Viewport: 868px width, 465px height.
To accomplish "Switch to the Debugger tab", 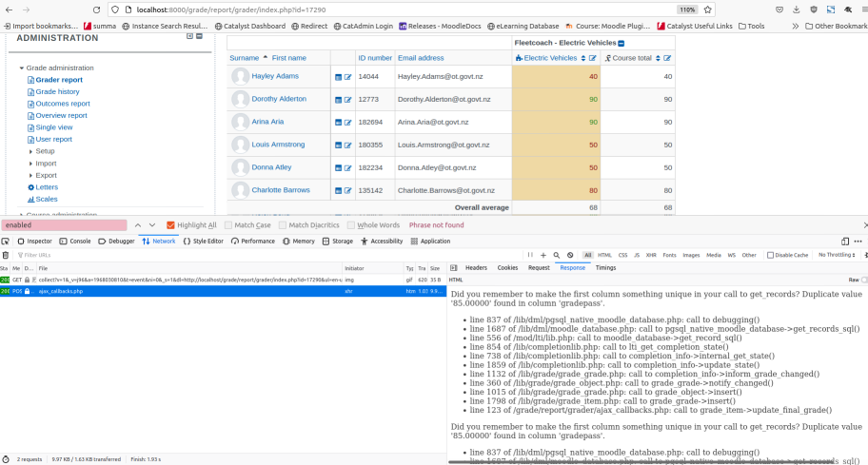I will (116, 242).
